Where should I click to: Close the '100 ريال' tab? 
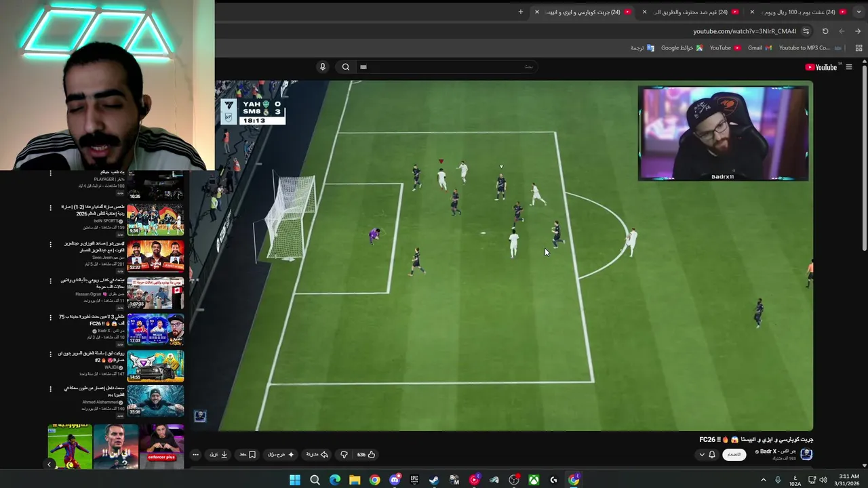coord(751,12)
